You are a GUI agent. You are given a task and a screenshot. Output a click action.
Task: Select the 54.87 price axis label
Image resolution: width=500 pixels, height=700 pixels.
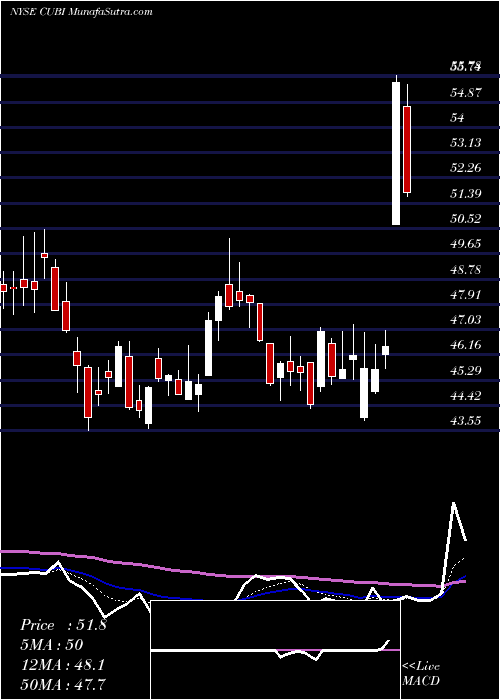(466, 93)
